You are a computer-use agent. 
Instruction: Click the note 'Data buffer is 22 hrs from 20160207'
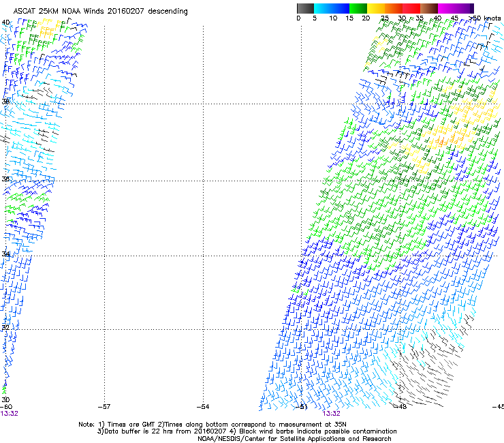165,431
